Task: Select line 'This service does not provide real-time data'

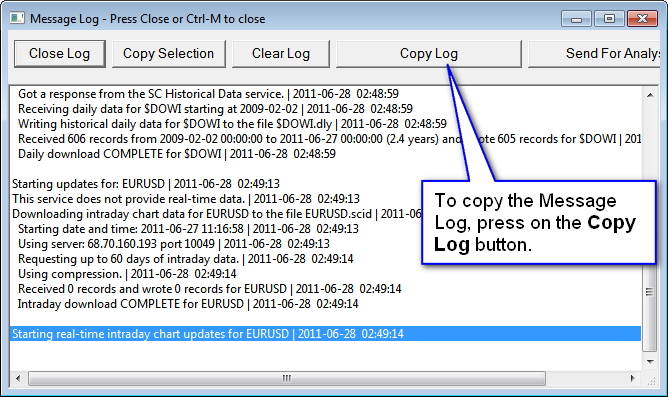Action: [x=186, y=199]
